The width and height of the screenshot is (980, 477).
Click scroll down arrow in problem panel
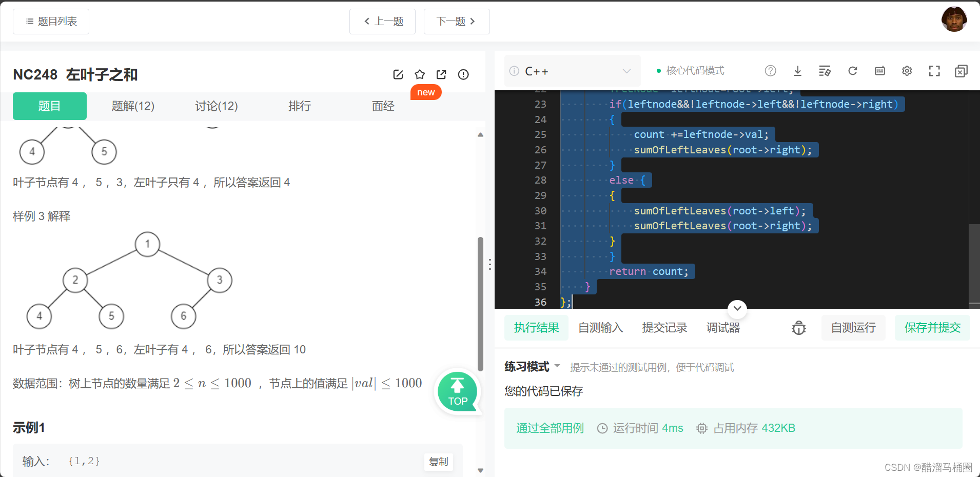pos(480,470)
